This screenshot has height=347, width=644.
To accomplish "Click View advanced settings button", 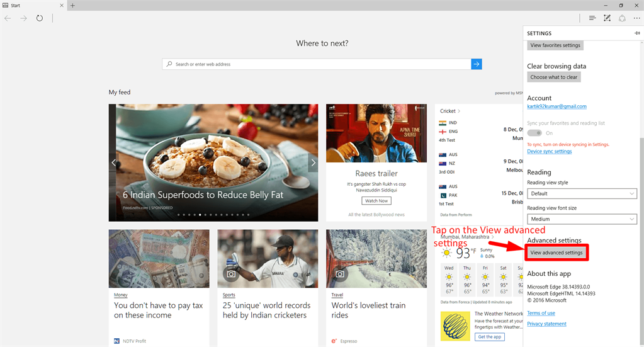I will pos(556,253).
